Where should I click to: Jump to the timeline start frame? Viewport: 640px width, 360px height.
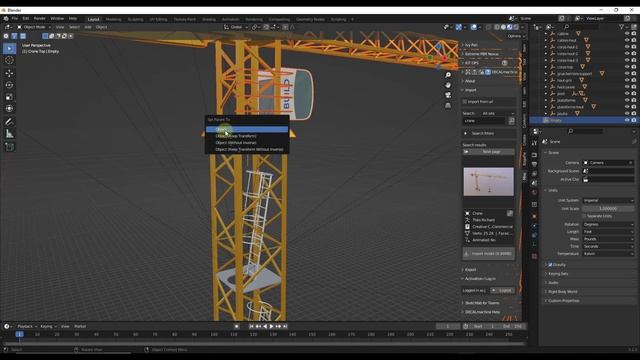251,327
